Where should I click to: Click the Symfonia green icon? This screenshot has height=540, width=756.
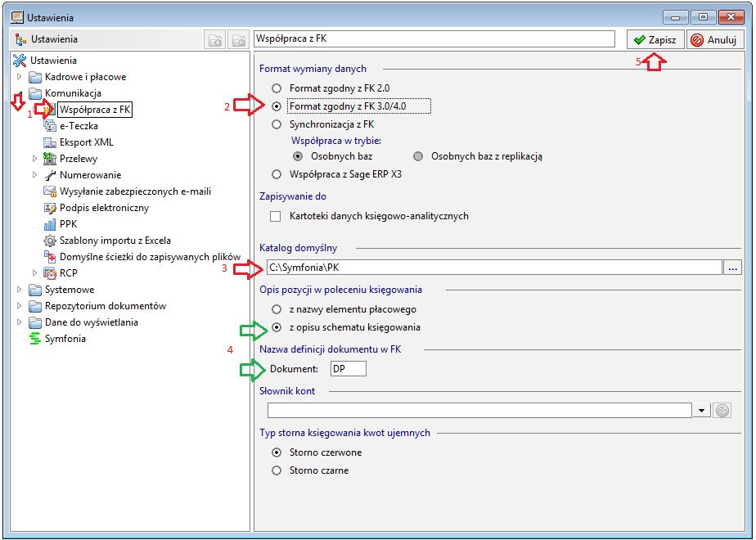[34, 339]
